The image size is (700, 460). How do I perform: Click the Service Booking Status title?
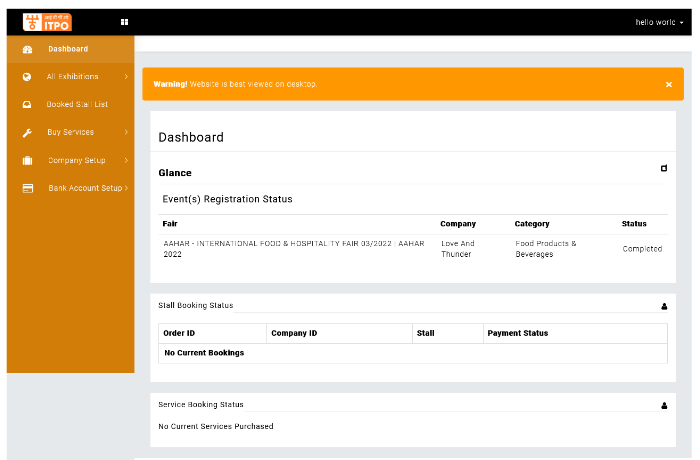click(201, 405)
